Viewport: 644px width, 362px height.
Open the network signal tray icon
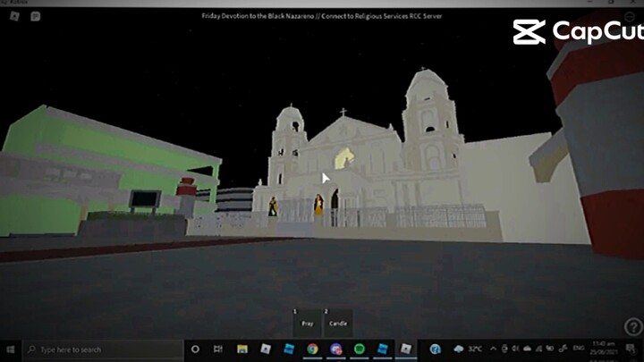pyautogui.click(x=538, y=349)
